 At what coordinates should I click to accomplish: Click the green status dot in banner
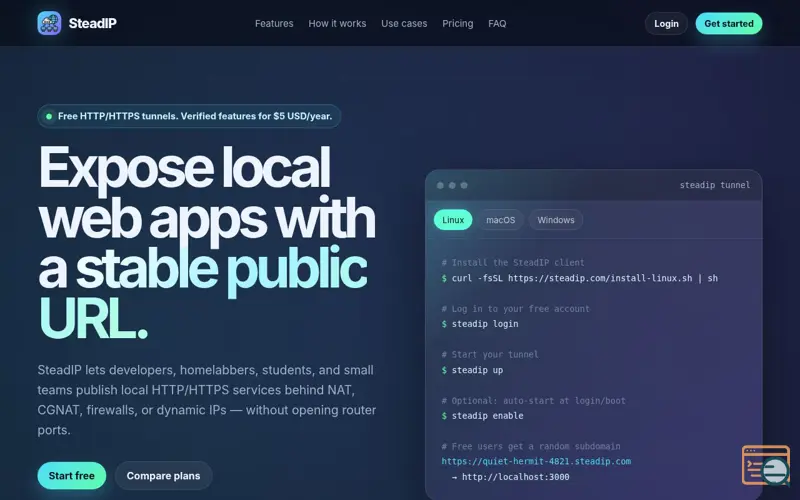coord(49,116)
